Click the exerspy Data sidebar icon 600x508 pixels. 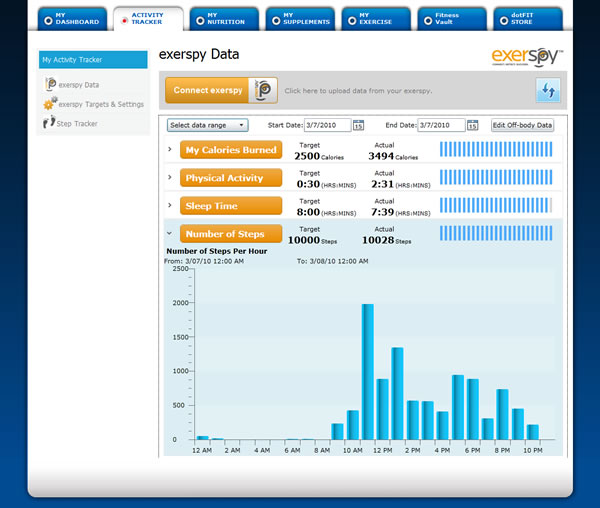click(51, 85)
